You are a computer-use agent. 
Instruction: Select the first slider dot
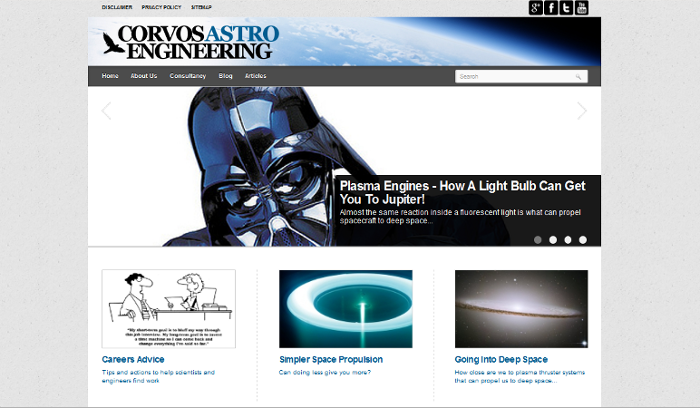[538, 240]
